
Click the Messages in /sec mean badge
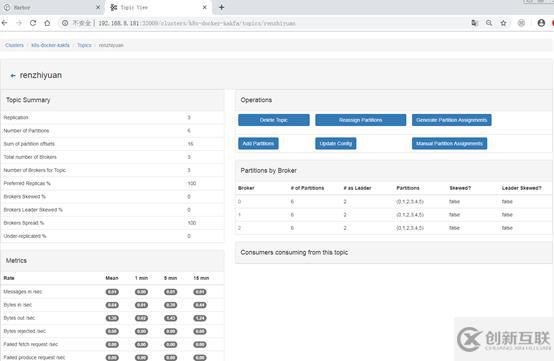click(112, 292)
